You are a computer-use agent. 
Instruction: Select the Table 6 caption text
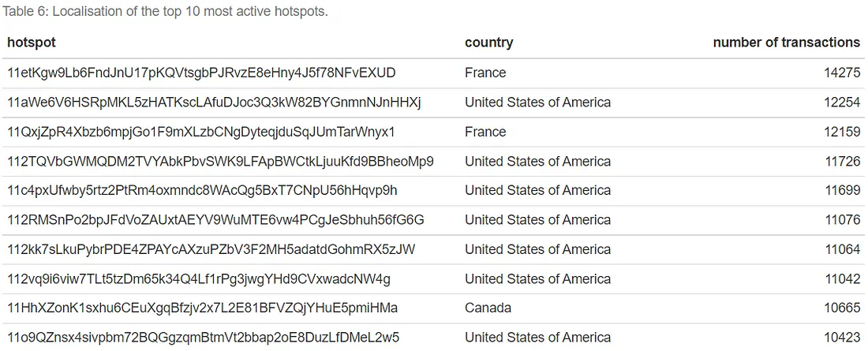pos(165,12)
